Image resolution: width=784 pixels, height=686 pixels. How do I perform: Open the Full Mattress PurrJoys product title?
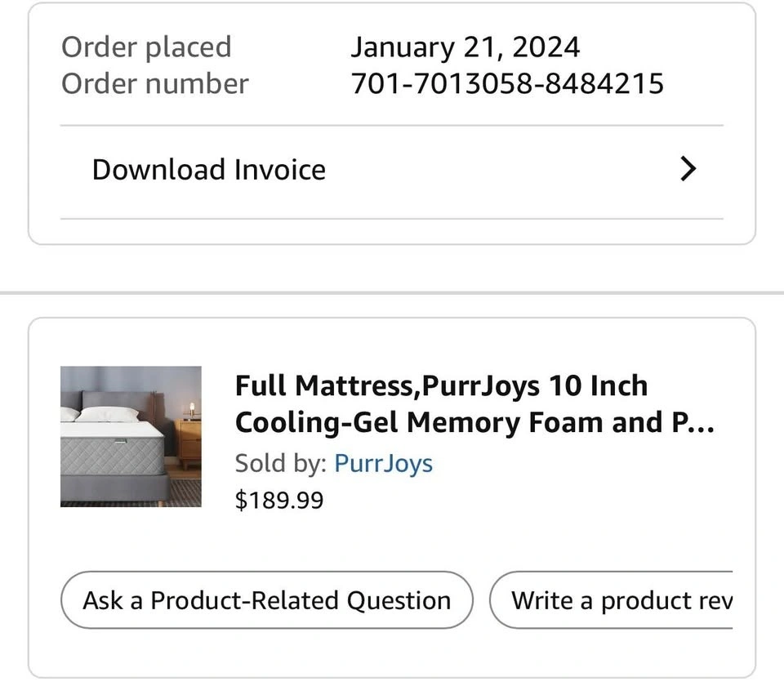click(x=441, y=385)
